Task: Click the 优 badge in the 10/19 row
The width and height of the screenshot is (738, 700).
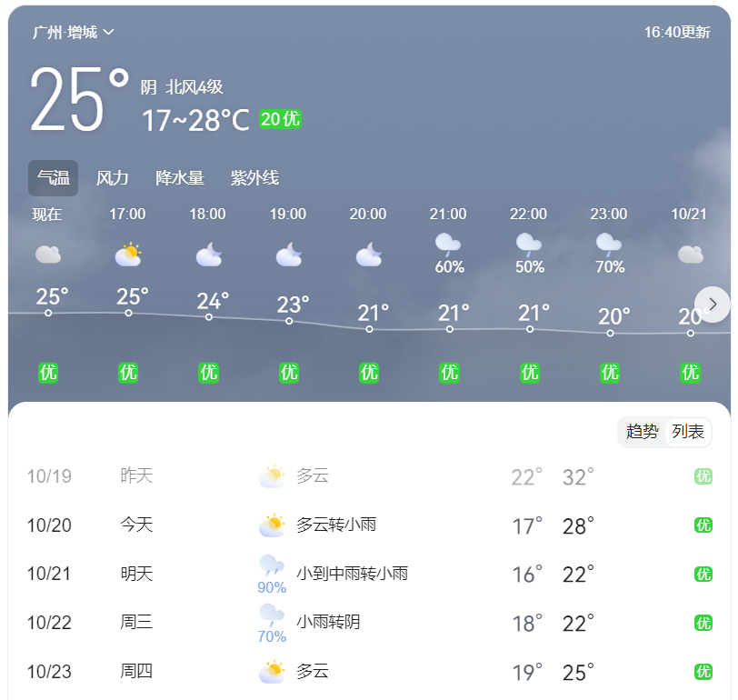Action: (x=703, y=476)
